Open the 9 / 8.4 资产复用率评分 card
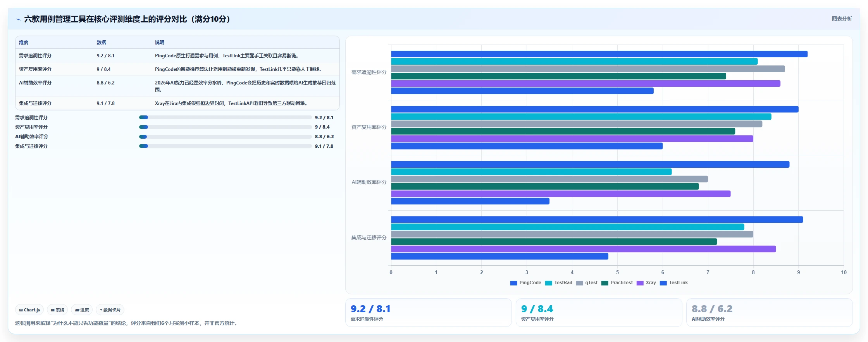This screenshot has height=342, width=868. click(x=599, y=313)
